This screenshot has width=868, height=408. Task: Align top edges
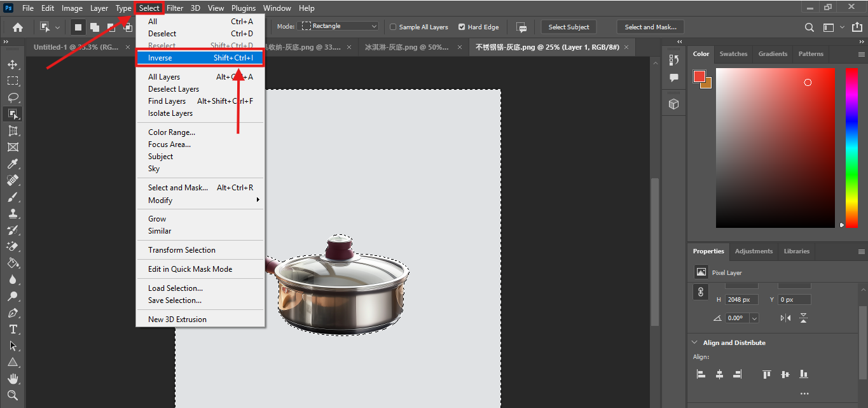point(767,374)
